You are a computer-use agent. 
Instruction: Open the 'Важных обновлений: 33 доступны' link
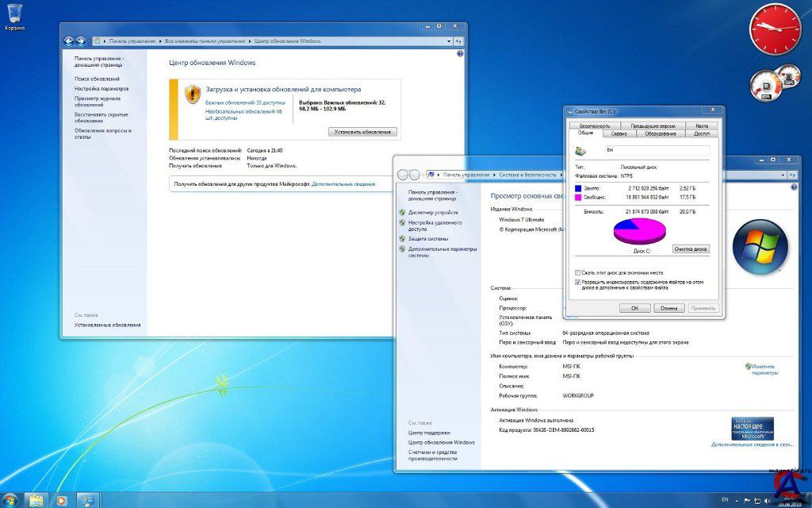pos(244,102)
